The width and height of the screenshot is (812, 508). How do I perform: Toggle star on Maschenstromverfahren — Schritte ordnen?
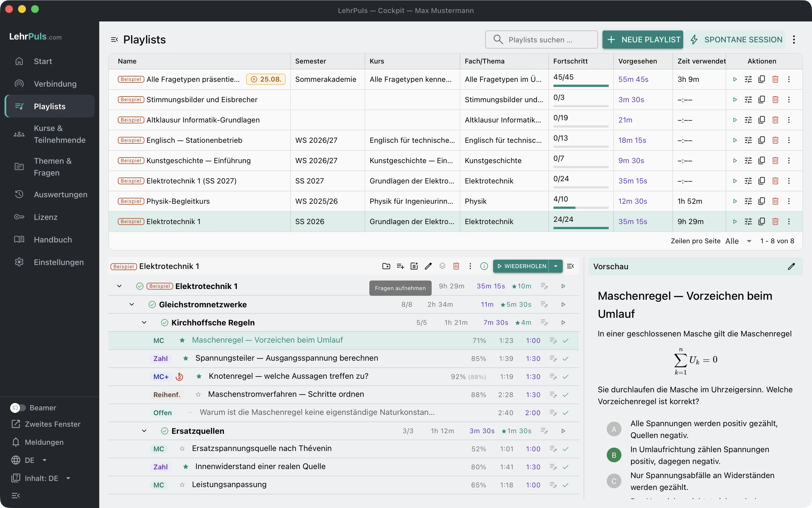198,395
